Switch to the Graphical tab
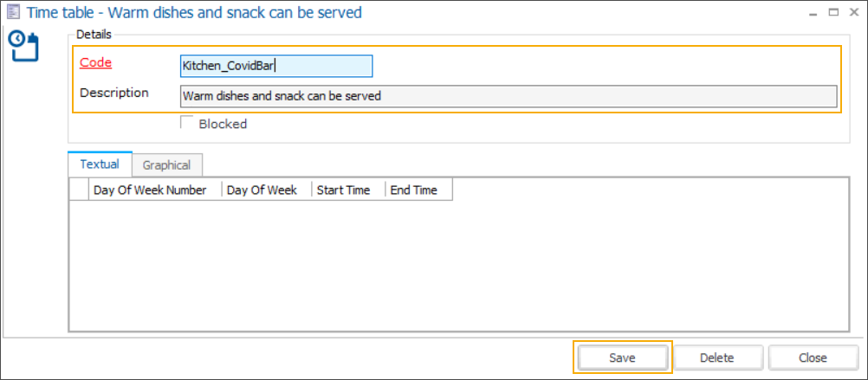This screenshot has height=380, width=868. [x=166, y=164]
